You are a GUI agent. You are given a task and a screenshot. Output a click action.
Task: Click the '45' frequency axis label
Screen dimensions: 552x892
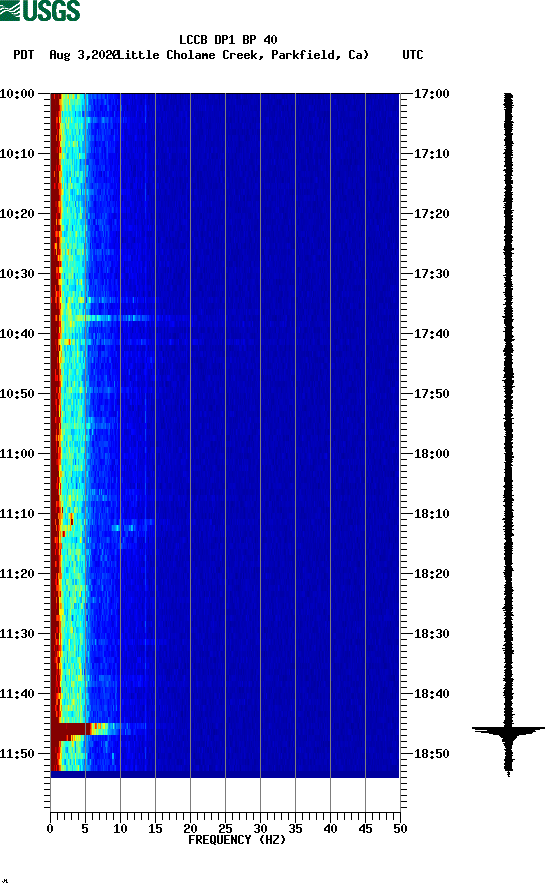pyautogui.click(x=365, y=829)
